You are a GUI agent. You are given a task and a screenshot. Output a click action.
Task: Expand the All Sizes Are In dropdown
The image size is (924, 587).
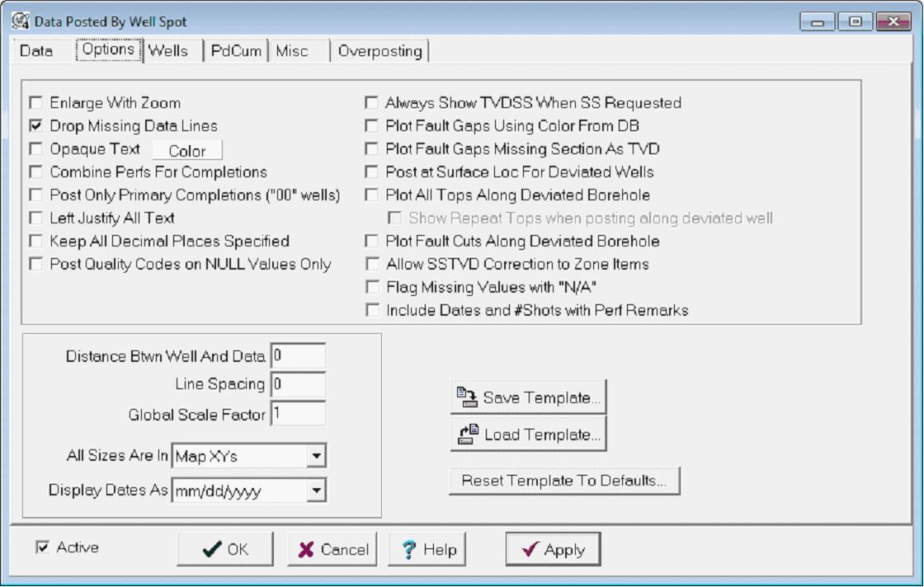tap(316, 455)
